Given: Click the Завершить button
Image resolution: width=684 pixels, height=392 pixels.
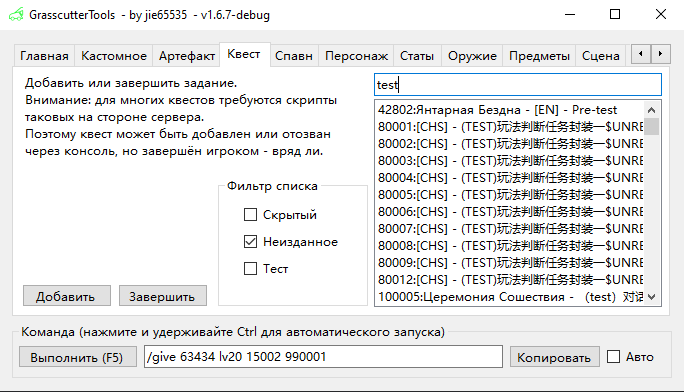Looking at the screenshot, I should [x=163, y=296].
